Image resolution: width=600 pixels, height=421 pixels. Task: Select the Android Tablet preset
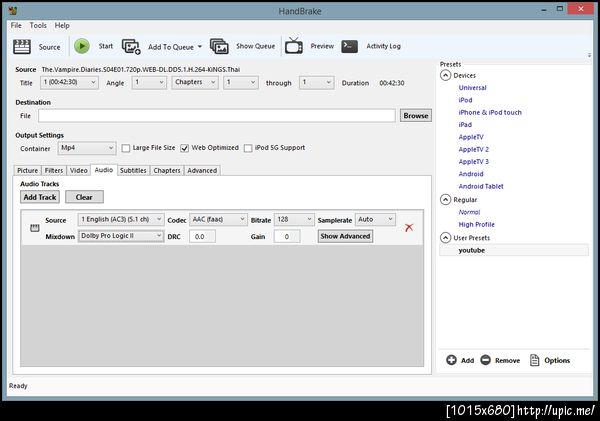(x=481, y=186)
